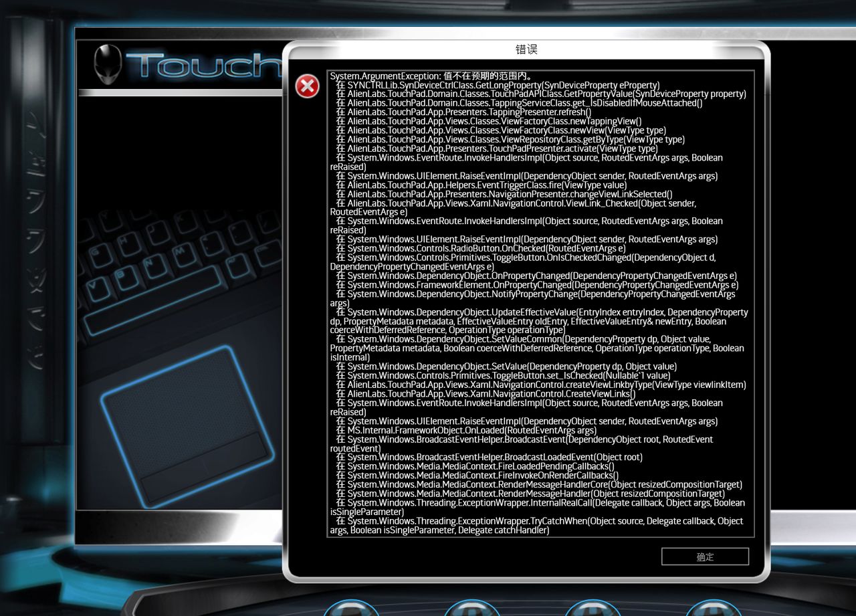Select the get_IsDisabledIfMouseAttached() line
The height and width of the screenshot is (616, 856).
click(x=520, y=104)
